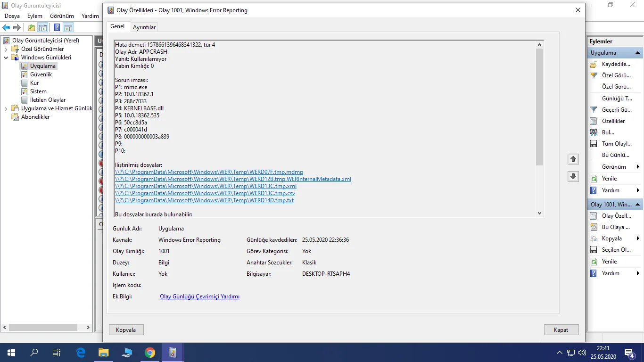The width and height of the screenshot is (644, 362).
Task: Click the back arrow in Event Viewer toolbar
Action: (6, 28)
